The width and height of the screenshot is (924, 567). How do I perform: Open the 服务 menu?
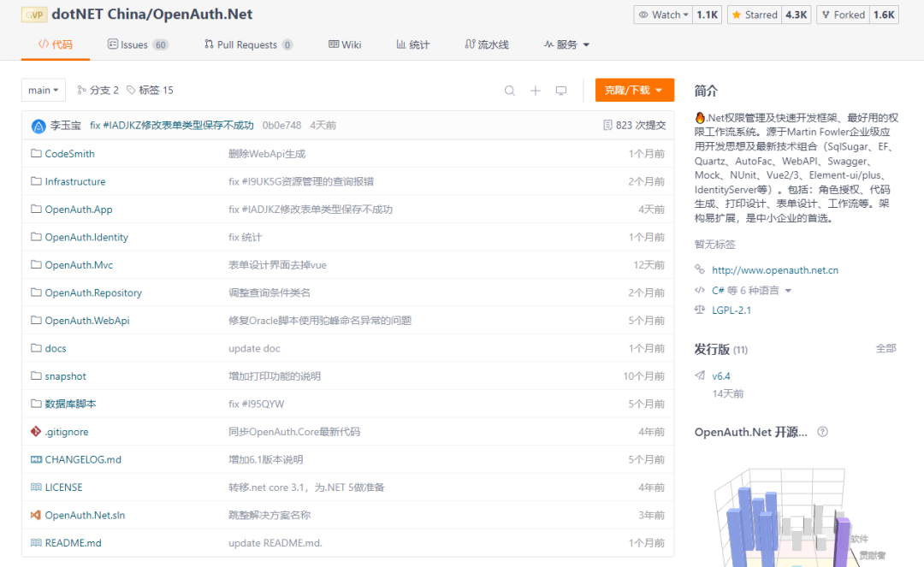(566, 44)
